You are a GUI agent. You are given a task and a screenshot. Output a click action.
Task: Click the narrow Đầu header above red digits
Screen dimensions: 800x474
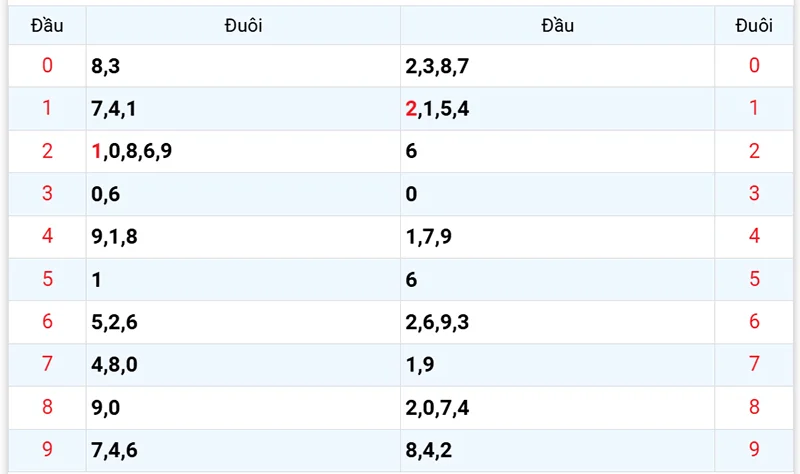[x=47, y=26]
